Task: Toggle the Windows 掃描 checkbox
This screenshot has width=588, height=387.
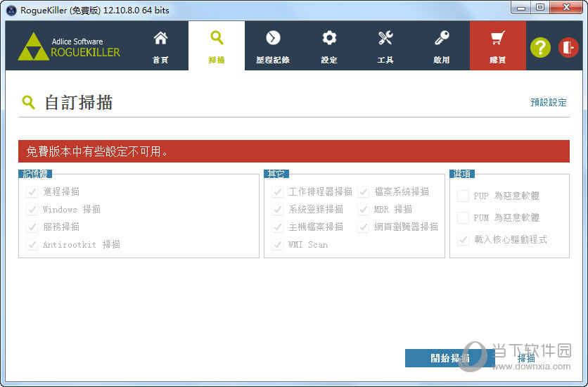Action: coord(32,209)
